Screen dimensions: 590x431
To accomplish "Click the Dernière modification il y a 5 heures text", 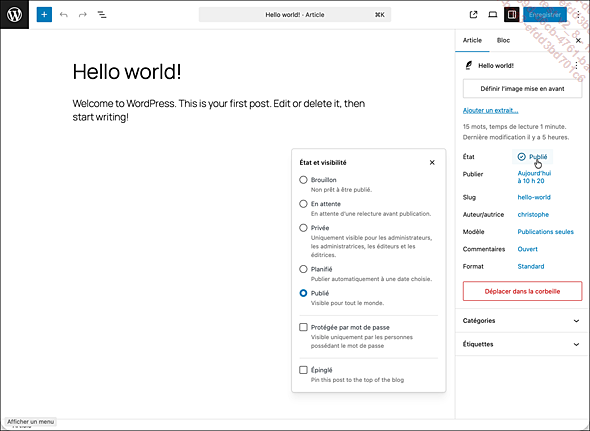I will 516,137.
